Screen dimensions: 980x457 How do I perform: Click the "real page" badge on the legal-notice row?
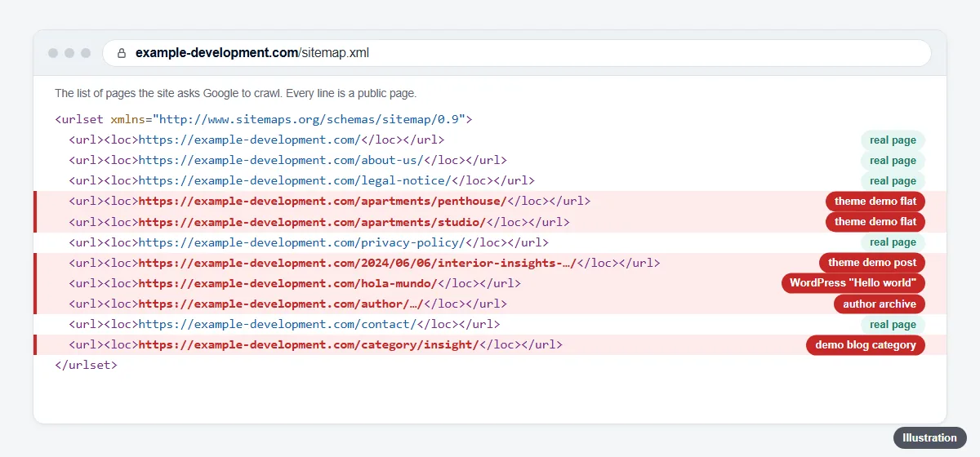[x=893, y=181]
